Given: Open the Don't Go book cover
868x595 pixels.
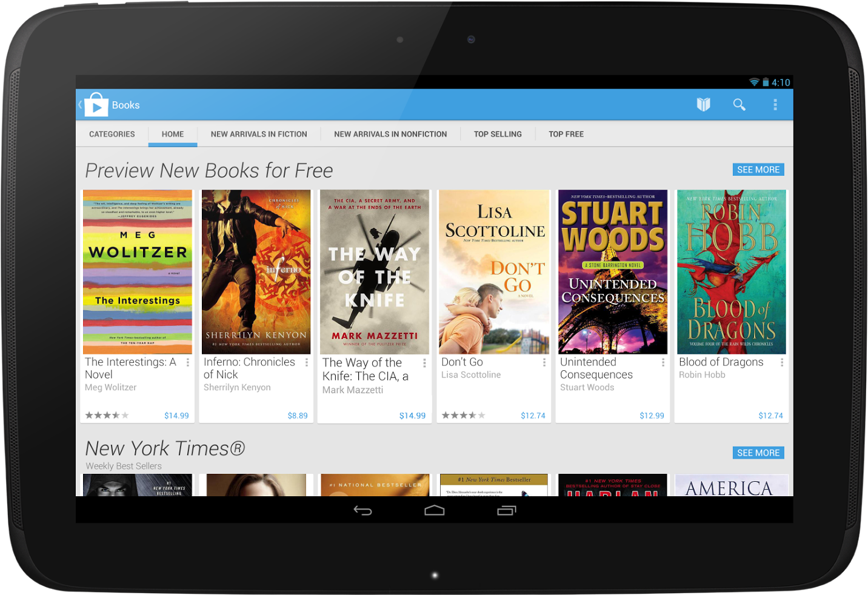Looking at the screenshot, I should pyautogui.click(x=494, y=272).
